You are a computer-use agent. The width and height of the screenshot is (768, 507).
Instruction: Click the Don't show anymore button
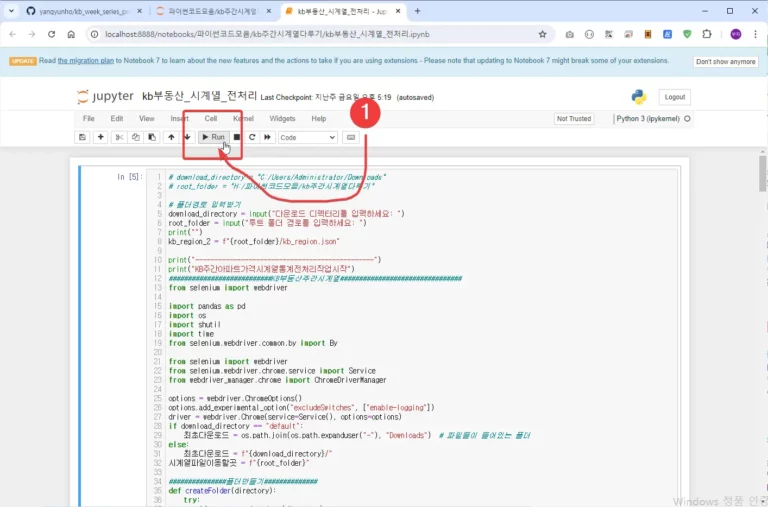(x=725, y=62)
